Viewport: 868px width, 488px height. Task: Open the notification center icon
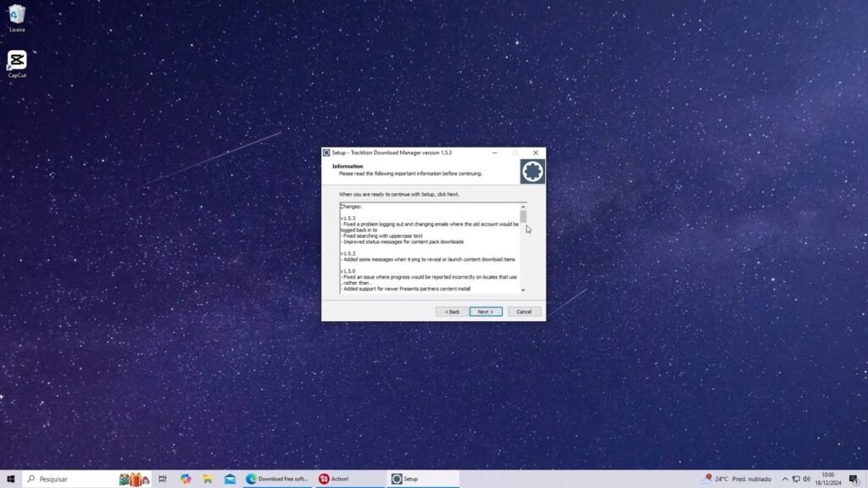point(854,480)
